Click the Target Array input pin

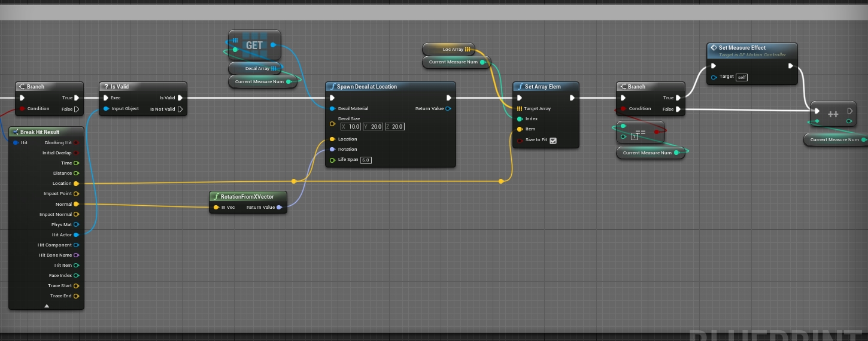coord(519,108)
